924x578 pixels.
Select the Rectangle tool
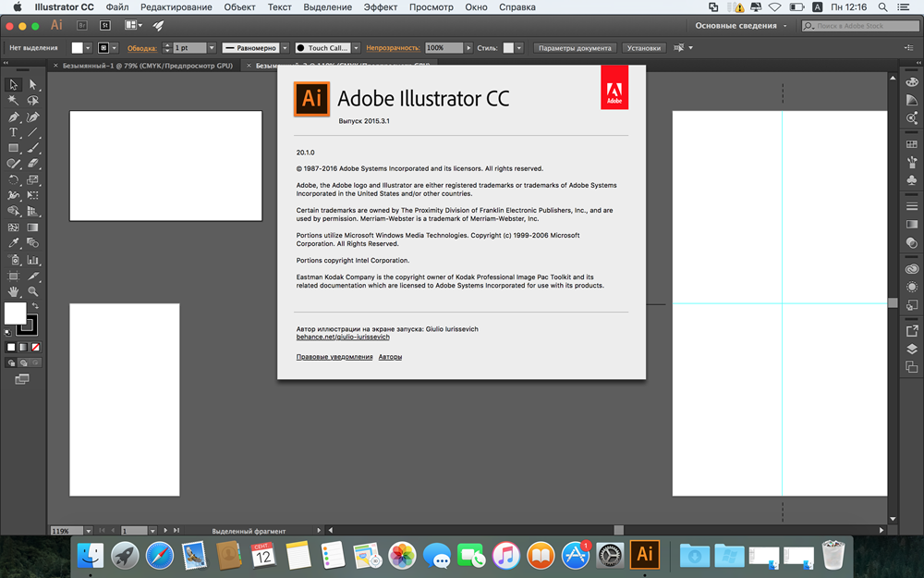13,148
